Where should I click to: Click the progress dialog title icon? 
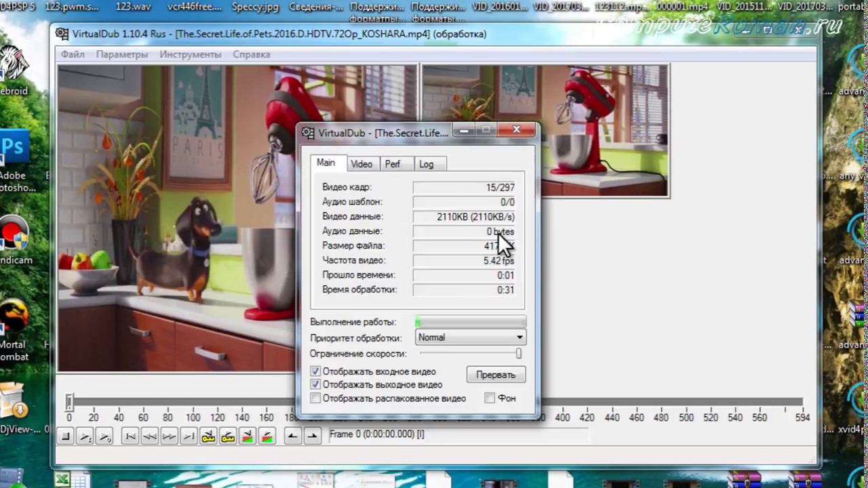[x=308, y=133]
